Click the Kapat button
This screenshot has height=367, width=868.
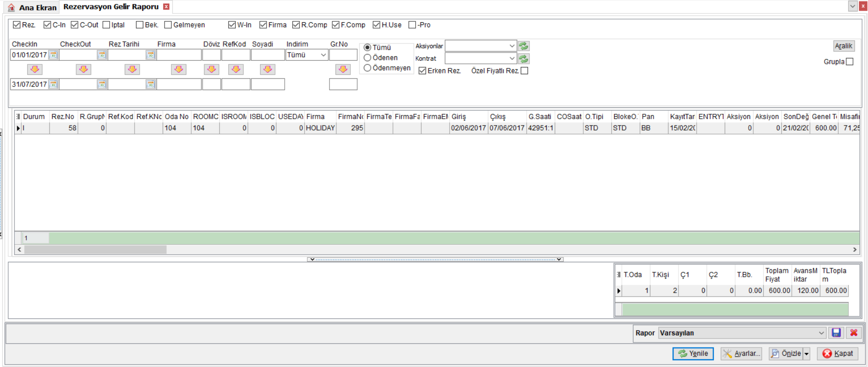pos(838,354)
